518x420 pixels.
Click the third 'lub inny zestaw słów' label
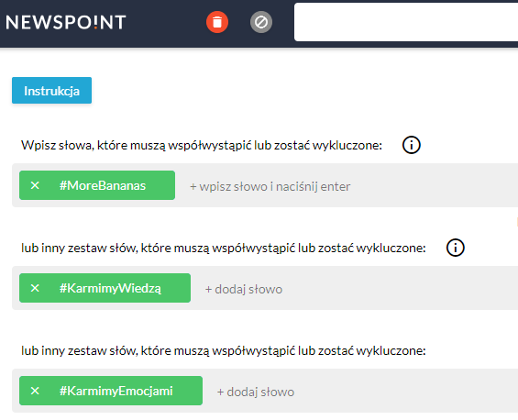point(224,350)
